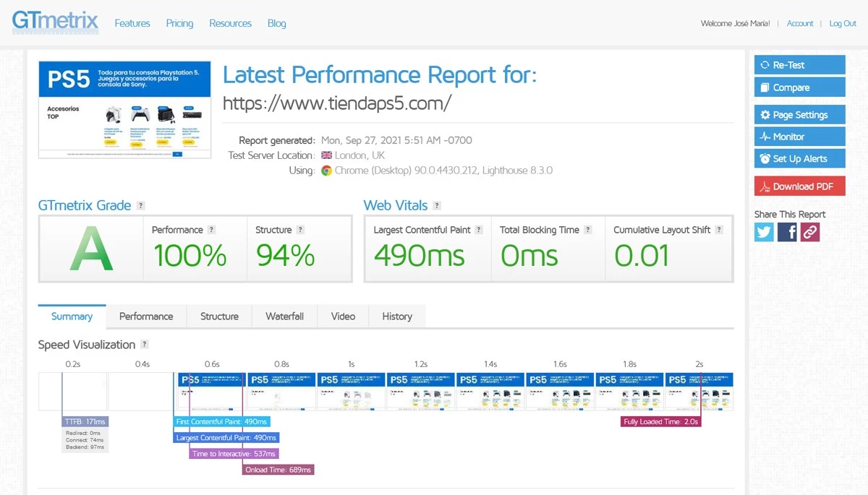This screenshot has width=868, height=495.
Task: Click the 1.4s filmstrip frame
Action: click(490, 392)
